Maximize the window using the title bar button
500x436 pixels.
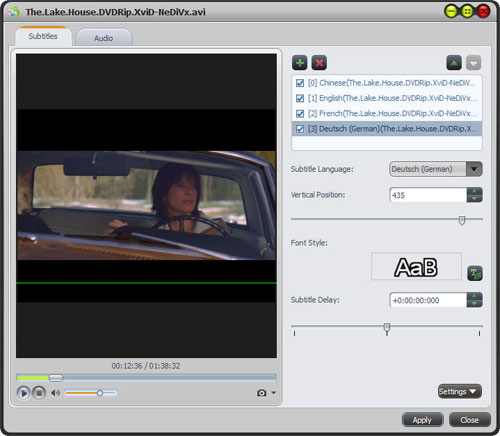(x=468, y=12)
